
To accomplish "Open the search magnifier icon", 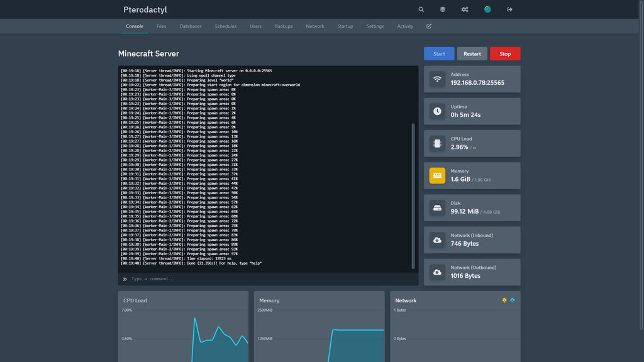I will [x=421, y=9].
